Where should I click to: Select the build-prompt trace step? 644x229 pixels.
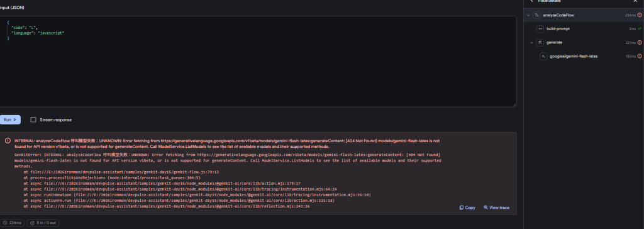pos(584,29)
